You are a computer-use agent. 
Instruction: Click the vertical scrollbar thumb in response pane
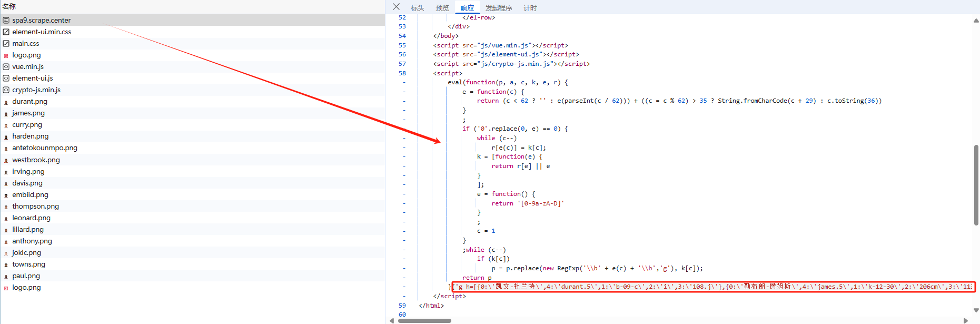[x=976, y=185]
